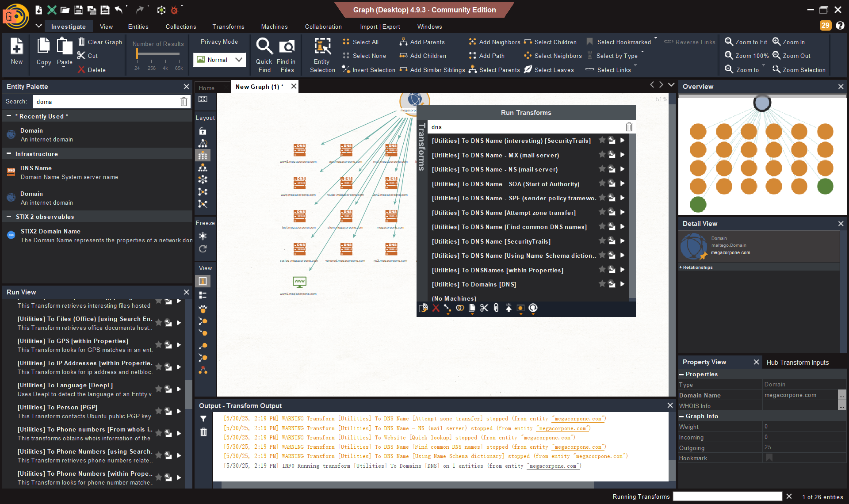Collapse the STIX 2 observables section
The width and height of the screenshot is (849, 504).
(x=8, y=217)
